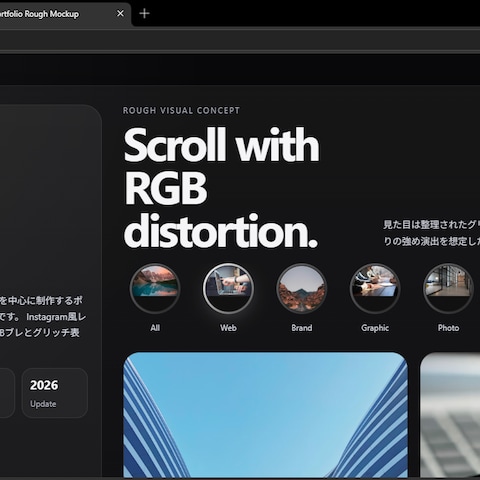The image size is (480, 480).
Task: Click the Japanese description beside the heading
Action: pos(432,233)
